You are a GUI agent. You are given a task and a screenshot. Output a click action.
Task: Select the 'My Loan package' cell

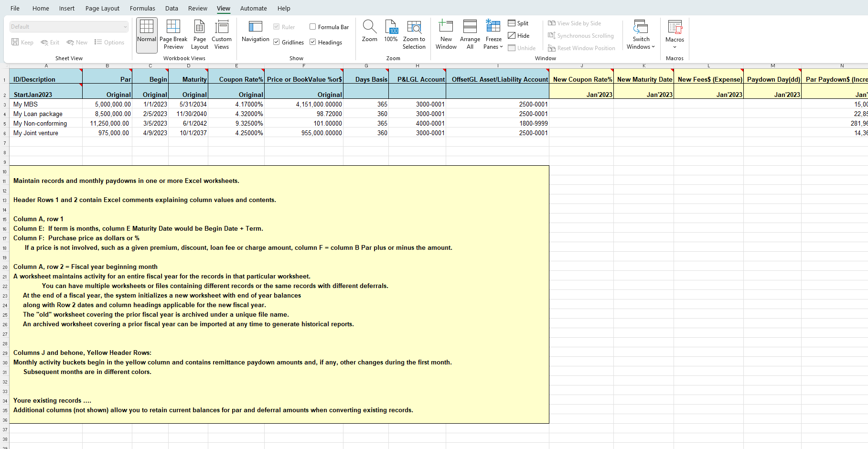(46, 114)
